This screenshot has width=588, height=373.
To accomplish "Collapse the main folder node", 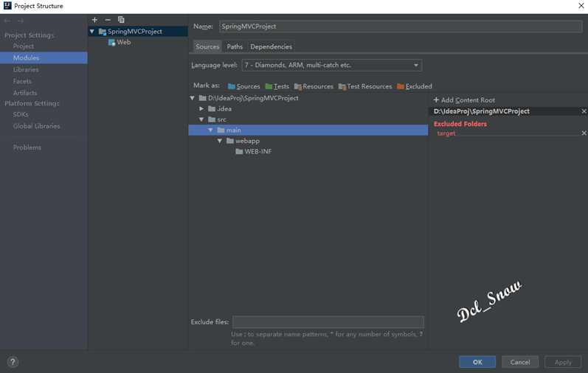I will (210, 130).
